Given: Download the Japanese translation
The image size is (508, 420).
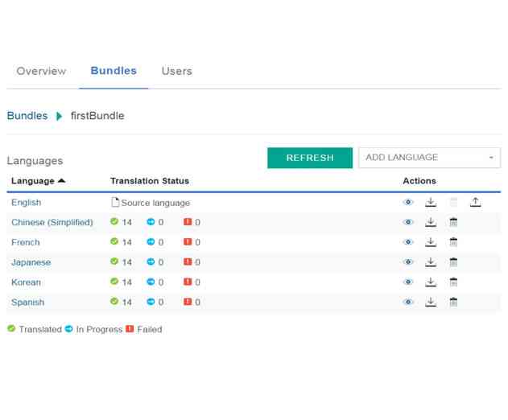Looking at the screenshot, I should (x=431, y=262).
